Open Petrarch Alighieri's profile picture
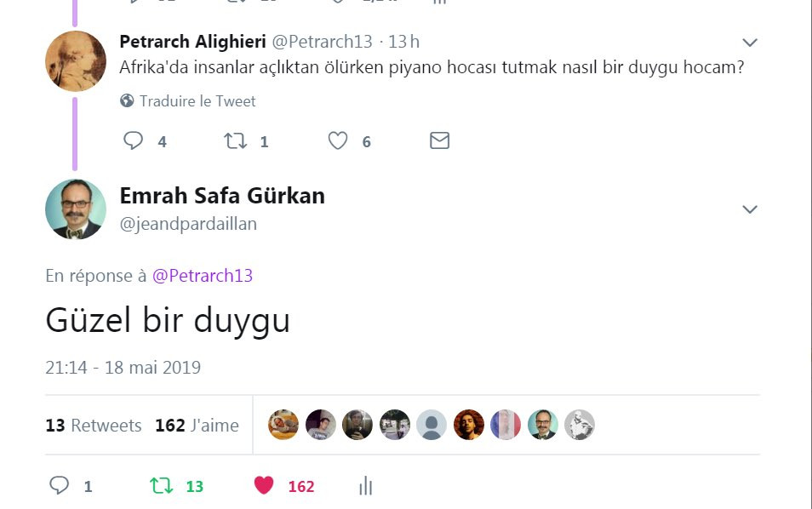812x509 pixels. click(x=76, y=61)
